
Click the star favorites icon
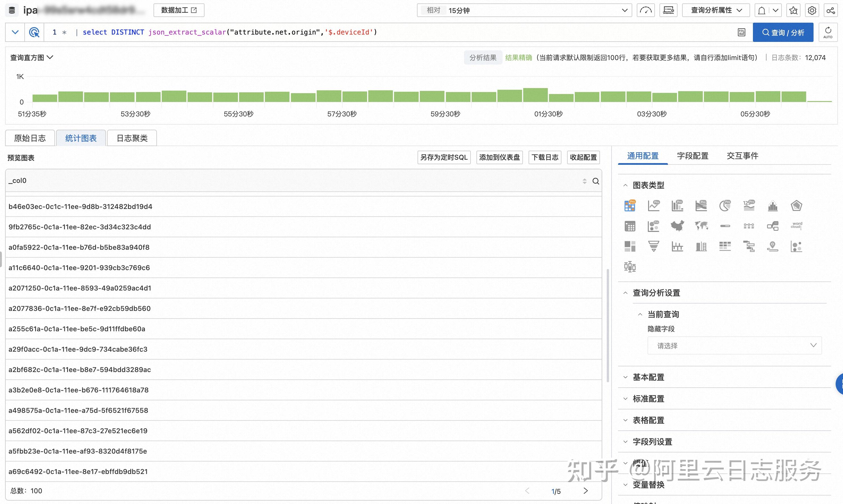tap(793, 10)
